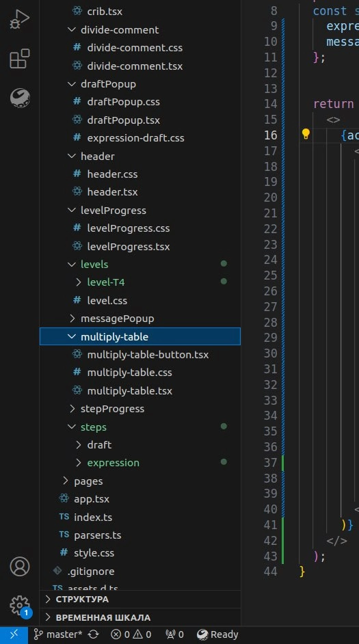Image resolution: width=359 pixels, height=644 pixels.
Task: Open the Accounts icon in activity bar
Action: click(x=19, y=567)
